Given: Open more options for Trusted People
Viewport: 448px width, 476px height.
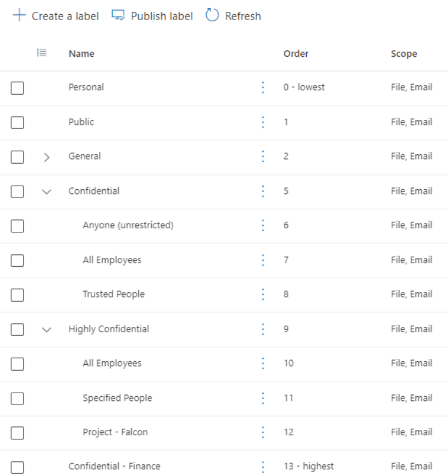Looking at the screenshot, I should [262, 294].
